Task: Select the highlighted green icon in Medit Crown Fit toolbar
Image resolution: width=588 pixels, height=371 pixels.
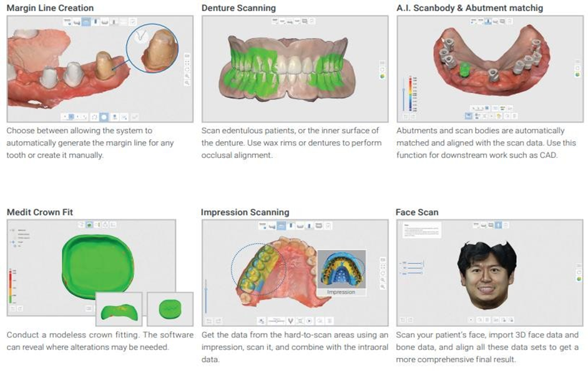Action: (x=90, y=224)
